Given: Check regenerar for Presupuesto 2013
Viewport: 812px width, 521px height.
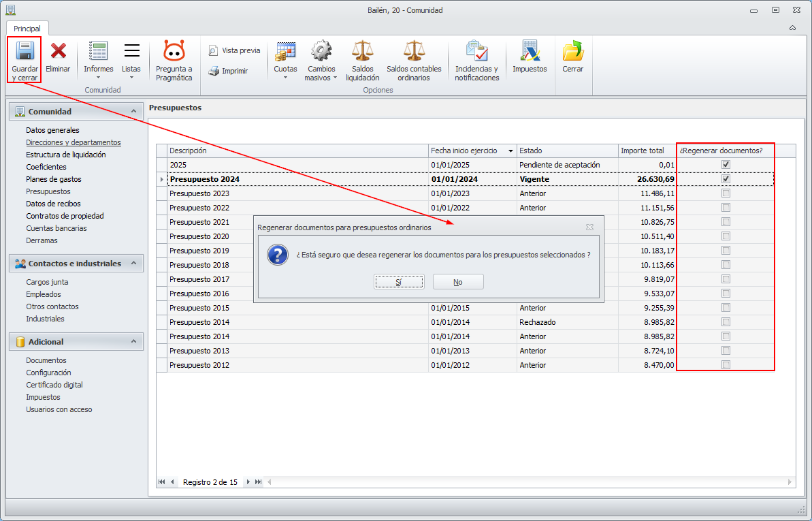Looking at the screenshot, I should pos(726,351).
